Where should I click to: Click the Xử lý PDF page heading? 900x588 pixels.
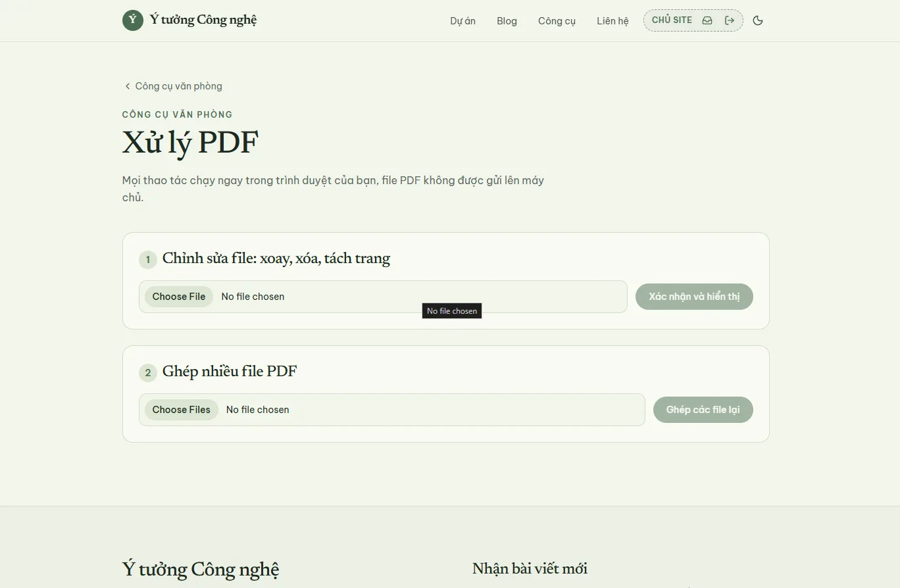click(190, 143)
